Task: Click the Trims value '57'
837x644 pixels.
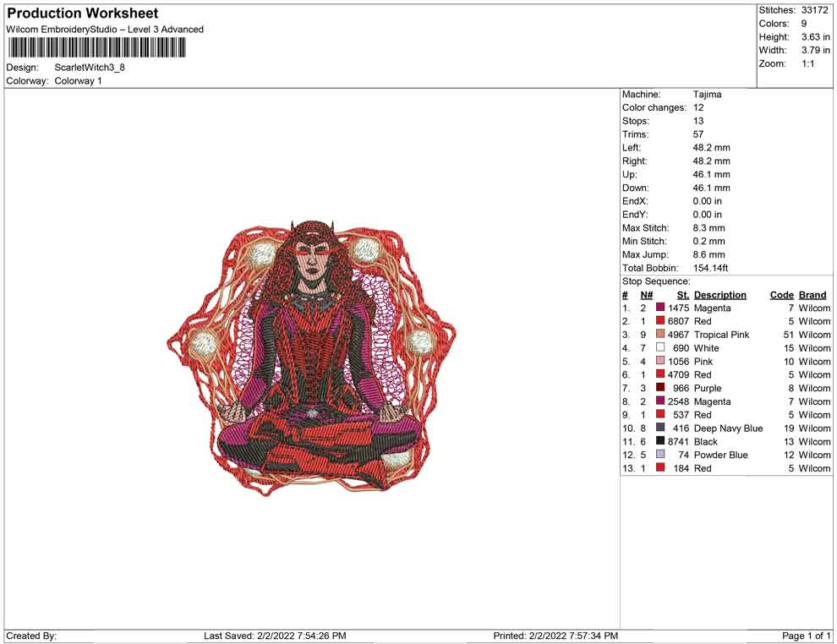Action: 698,134
